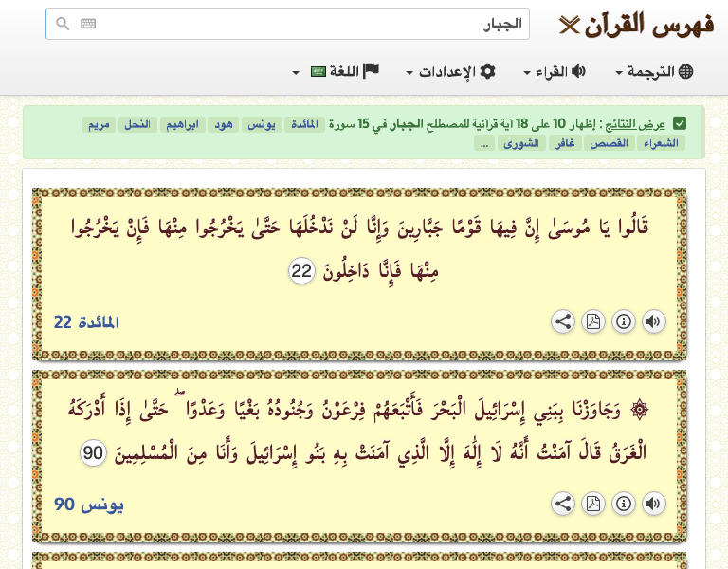Show info for المائدة 22 verse
The height and width of the screenshot is (569, 728).
click(624, 321)
